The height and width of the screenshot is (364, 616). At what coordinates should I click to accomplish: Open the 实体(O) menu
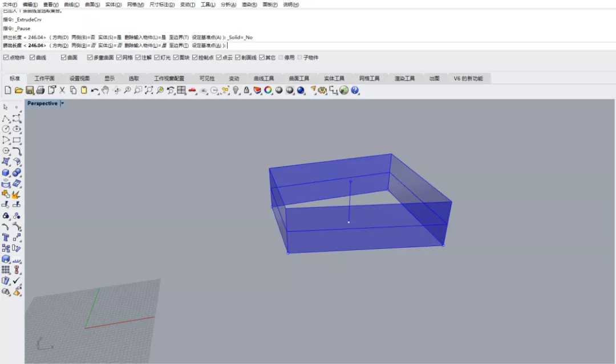[114, 5]
